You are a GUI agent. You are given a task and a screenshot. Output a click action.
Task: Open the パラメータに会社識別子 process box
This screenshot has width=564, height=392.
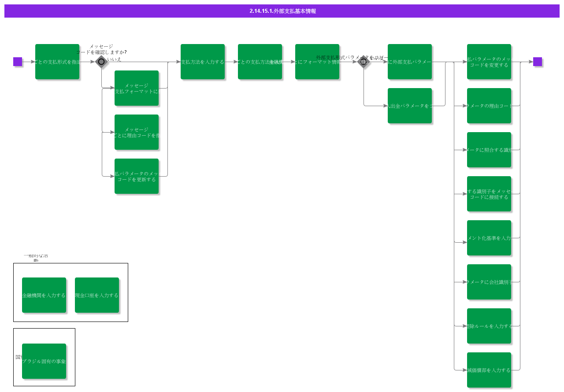(489, 282)
